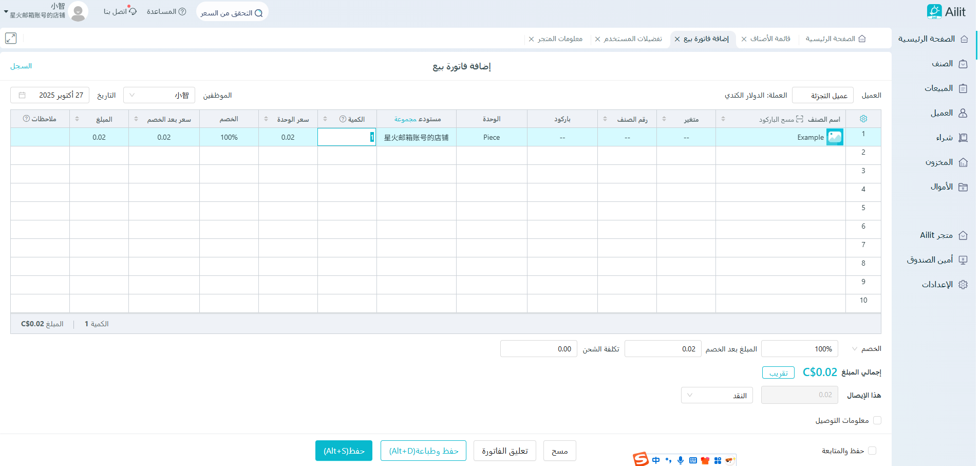This screenshot has height=466, width=980.
Task: Click the تقريب rounding button
Action: click(778, 373)
